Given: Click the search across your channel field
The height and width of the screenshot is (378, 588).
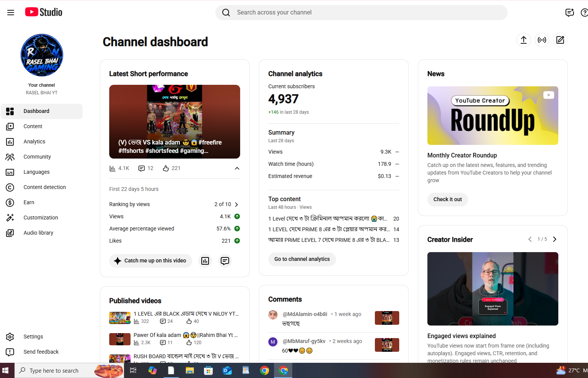Looking at the screenshot, I should coord(362,13).
